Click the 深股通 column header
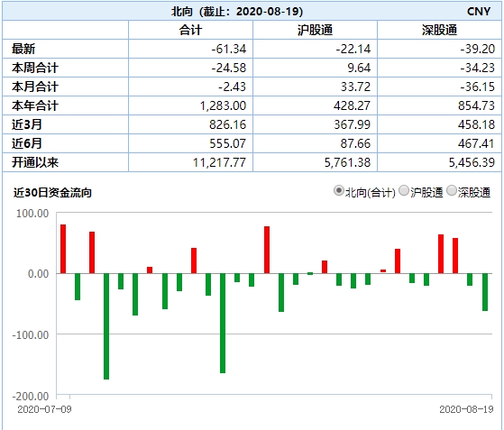504x430 pixels. [439, 31]
